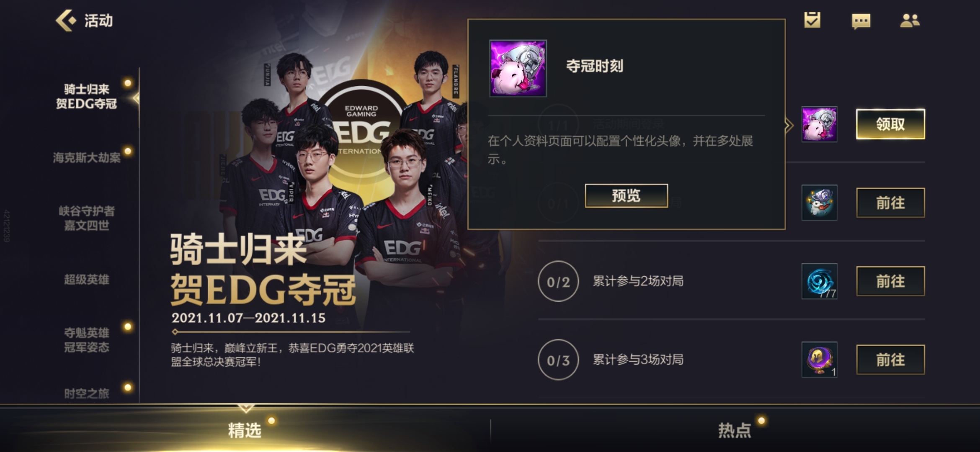Tap the 夺冠时刻 poro avatar in popup
Viewport: 980px width, 452px height.
pyautogui.click(x=518, y=68)
